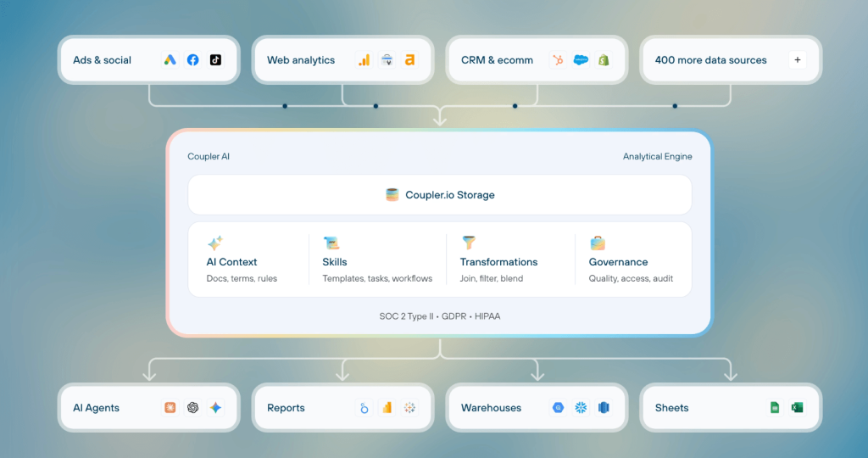This screenshot has height=458, width=868.
Task: Click the 'Coupler.io Storage' text
Action: point(450,195)
